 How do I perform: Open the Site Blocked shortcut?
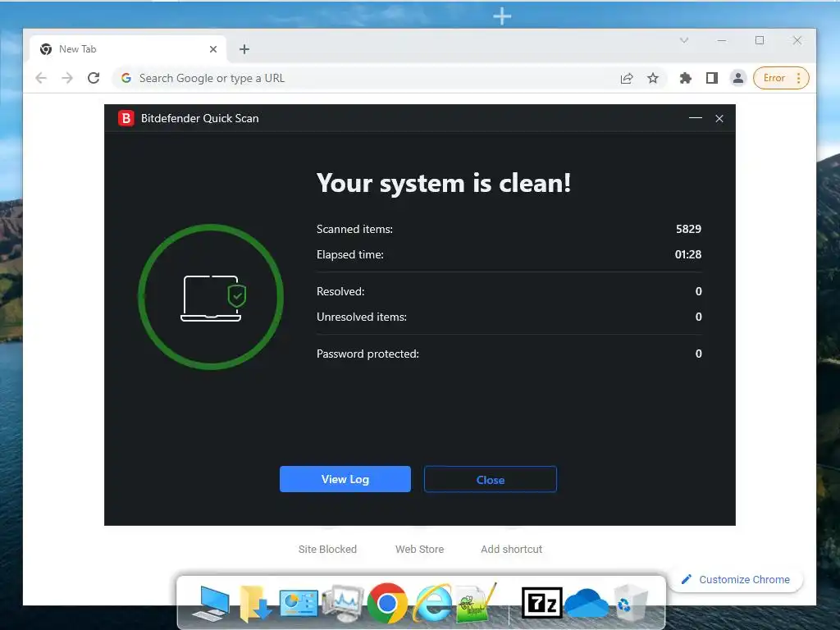tap(327, 549)
